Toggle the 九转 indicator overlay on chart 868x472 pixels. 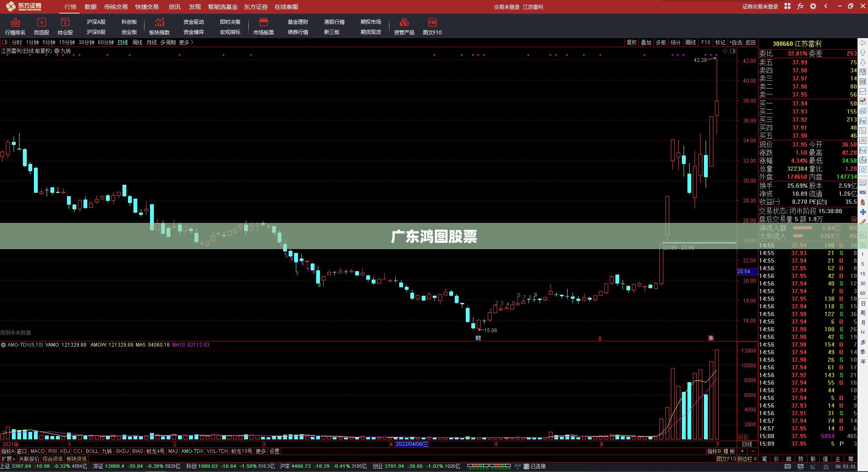click(63, 51)
